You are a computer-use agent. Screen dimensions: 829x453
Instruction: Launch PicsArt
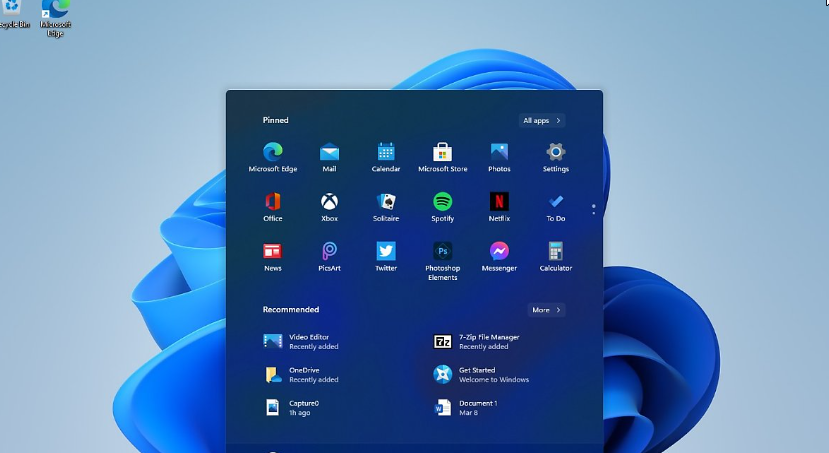(x=329, y=256)
